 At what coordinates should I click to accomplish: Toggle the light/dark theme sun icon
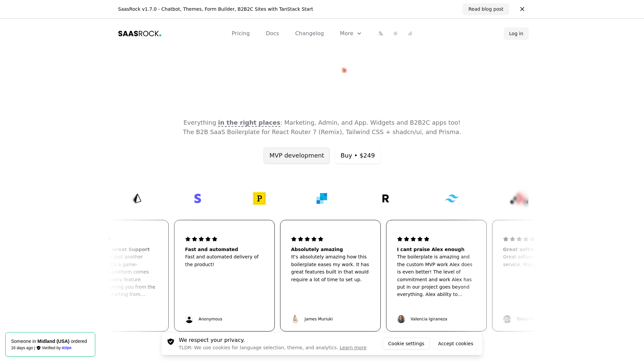point(395,34)
